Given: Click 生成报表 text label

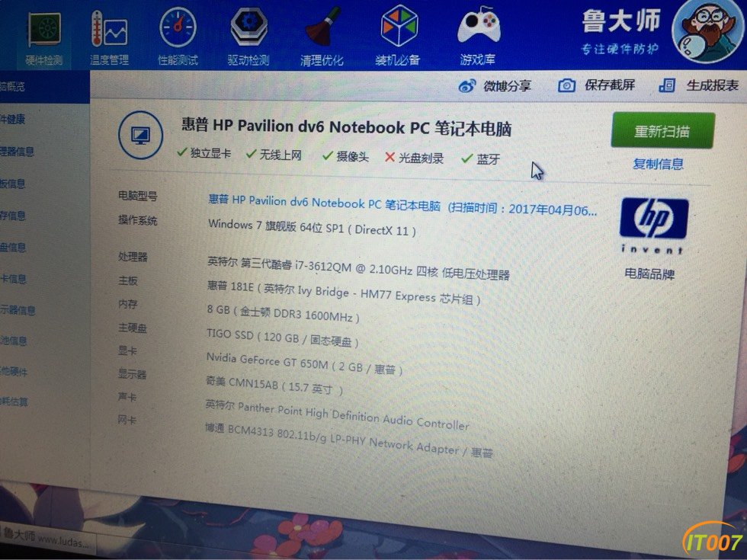Looking at the screenshot, I should pos(712,85).
